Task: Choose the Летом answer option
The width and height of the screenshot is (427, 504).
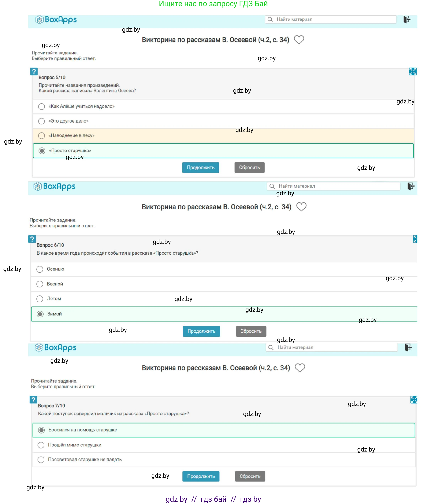Action: [40, 299]
